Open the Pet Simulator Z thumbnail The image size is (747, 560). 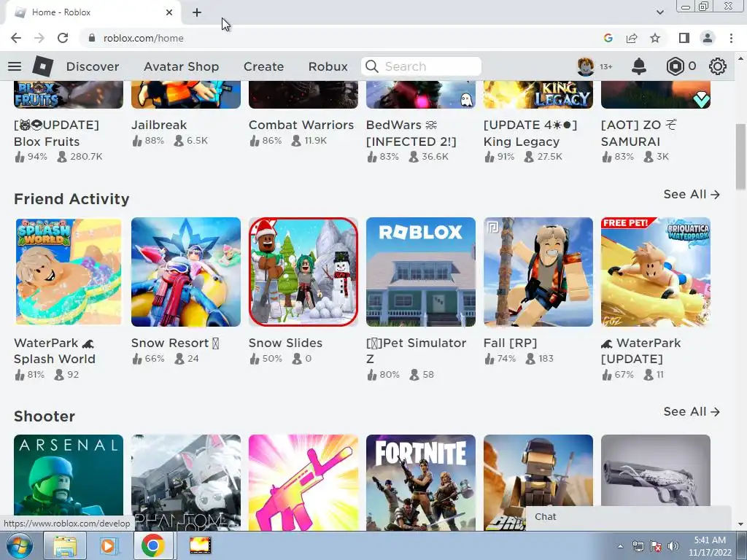pos(421,272)
